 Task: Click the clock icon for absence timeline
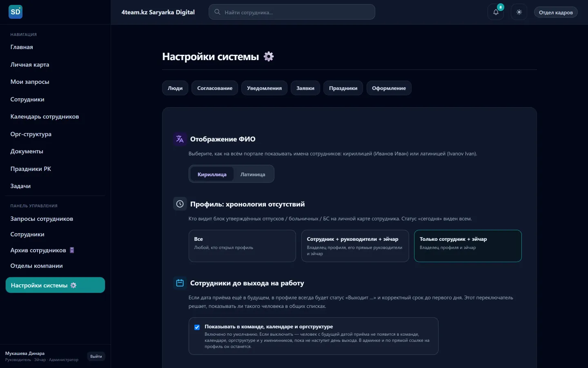pyautogui.click(x=180, y=204)
